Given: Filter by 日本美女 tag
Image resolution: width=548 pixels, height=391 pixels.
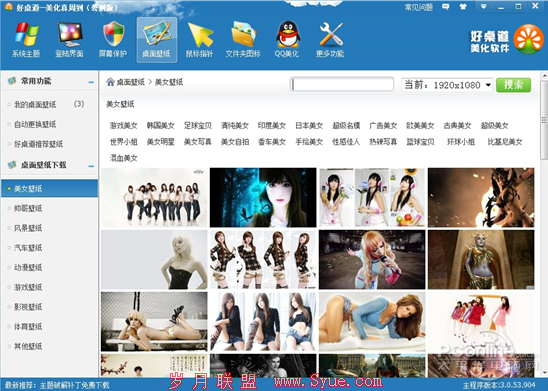Looking at the screenshot, I should 309,125.
